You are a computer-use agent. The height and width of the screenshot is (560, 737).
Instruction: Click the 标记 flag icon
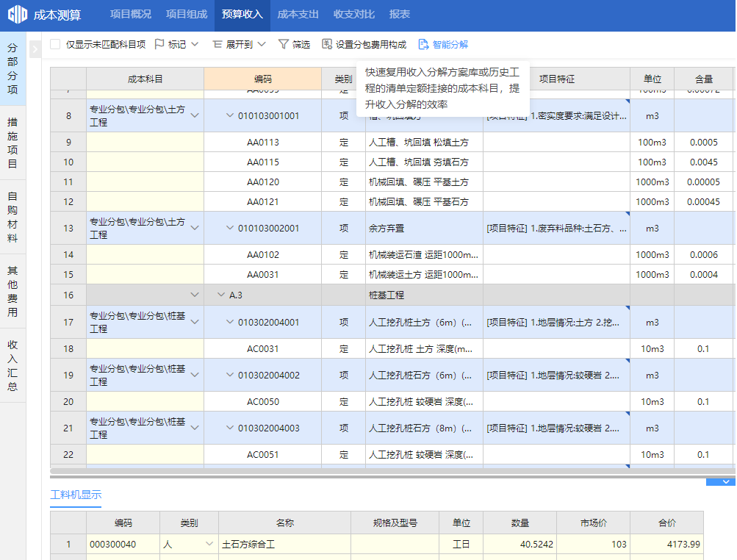(x=159, y=45)
